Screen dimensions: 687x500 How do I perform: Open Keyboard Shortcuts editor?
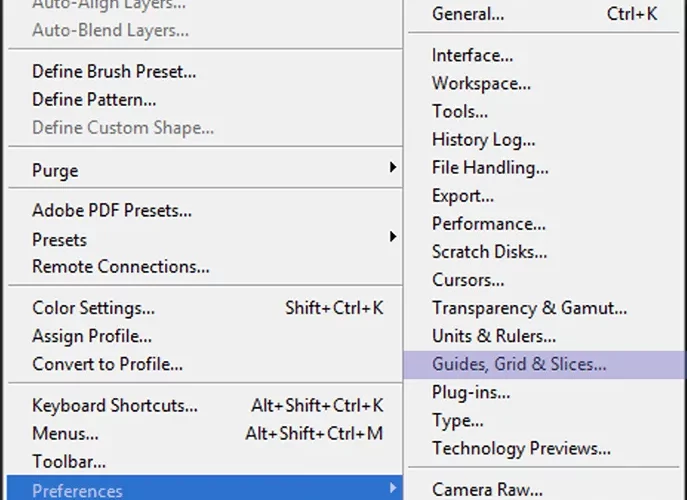coord(205,406)
